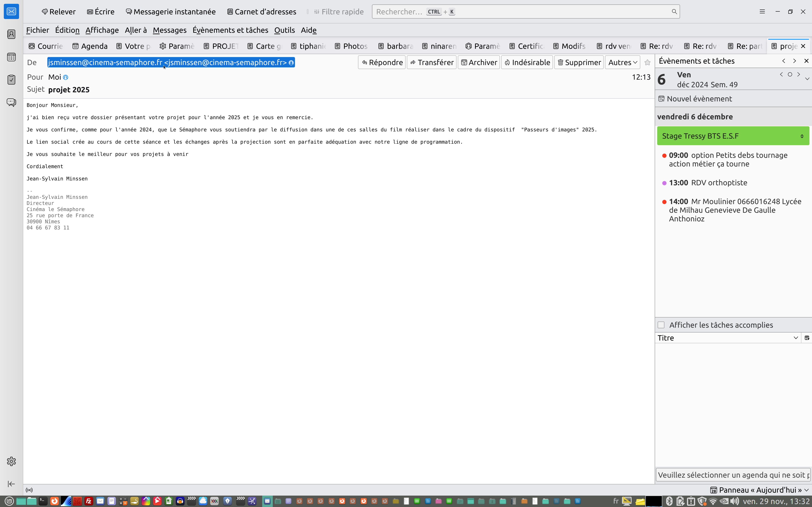Expand the Autres actions dropdown
Screen dimensions: 812x507
point(622,62)
